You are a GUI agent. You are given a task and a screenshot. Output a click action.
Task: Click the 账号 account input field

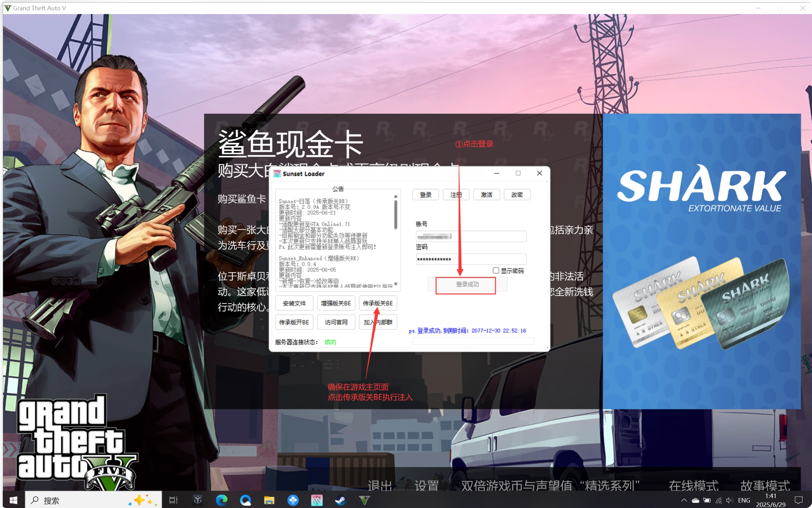click(x=471, y=236)
